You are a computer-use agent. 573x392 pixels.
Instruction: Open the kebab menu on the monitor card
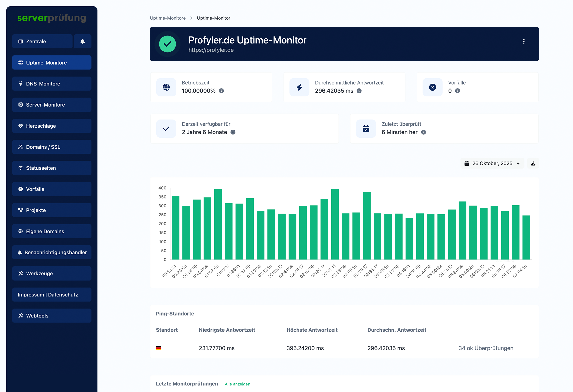[524, 41]
